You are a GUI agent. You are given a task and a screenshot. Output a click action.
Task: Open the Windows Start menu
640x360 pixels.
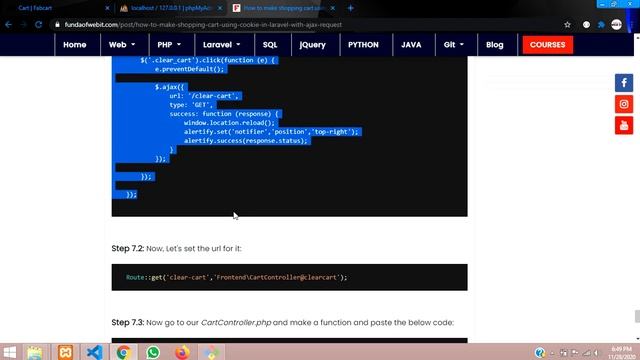coord(10,352)
